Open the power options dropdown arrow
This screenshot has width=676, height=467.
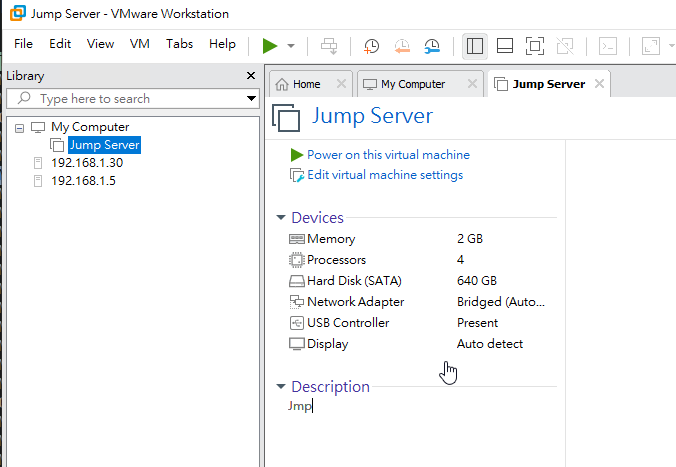click(291, 46)
